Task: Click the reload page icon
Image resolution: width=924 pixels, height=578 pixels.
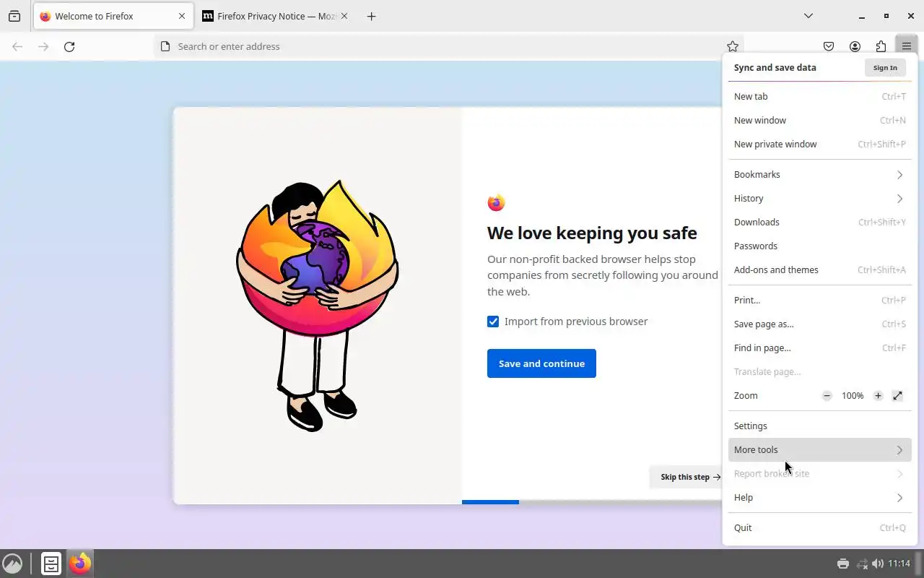Action: point(69,46)
